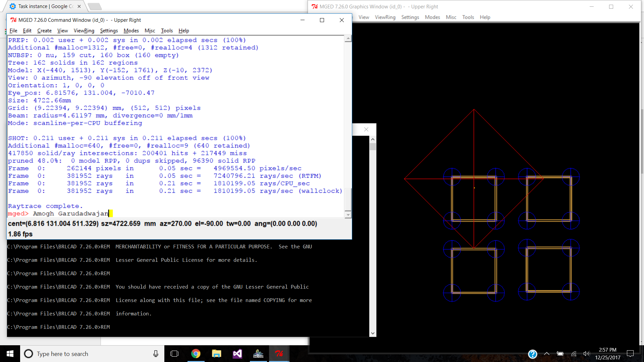
Task: Show hidden system tray icons
Action: tap(547, 354)
